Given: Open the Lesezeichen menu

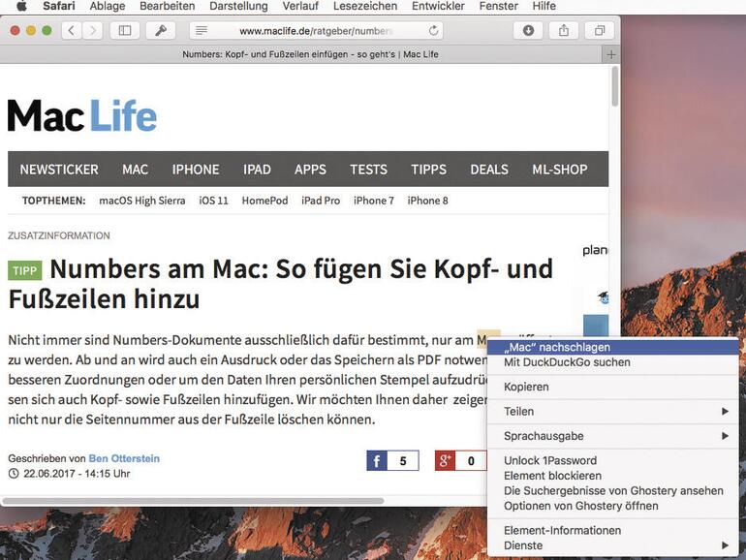Looking at the screenshot, I should pos(365,6).
